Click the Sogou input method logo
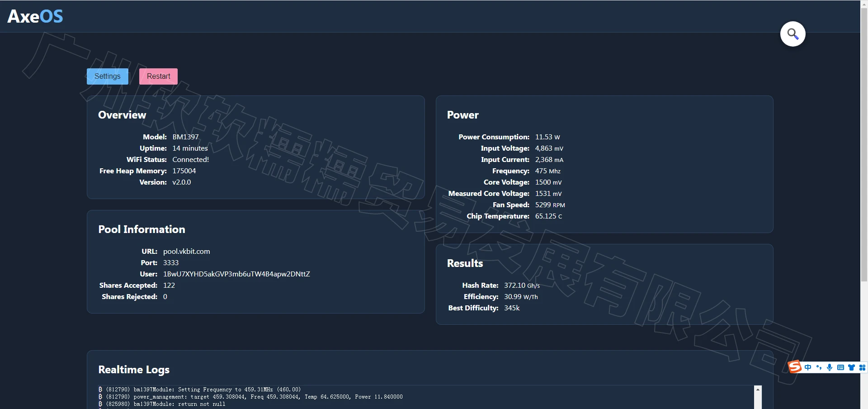This screenshot has width=868, height=409. [x=794, y=367]
